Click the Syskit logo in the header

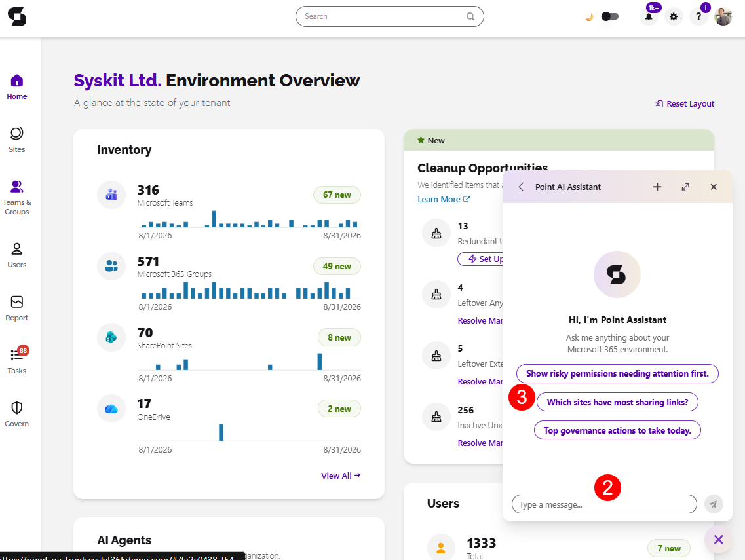[17, 16]
